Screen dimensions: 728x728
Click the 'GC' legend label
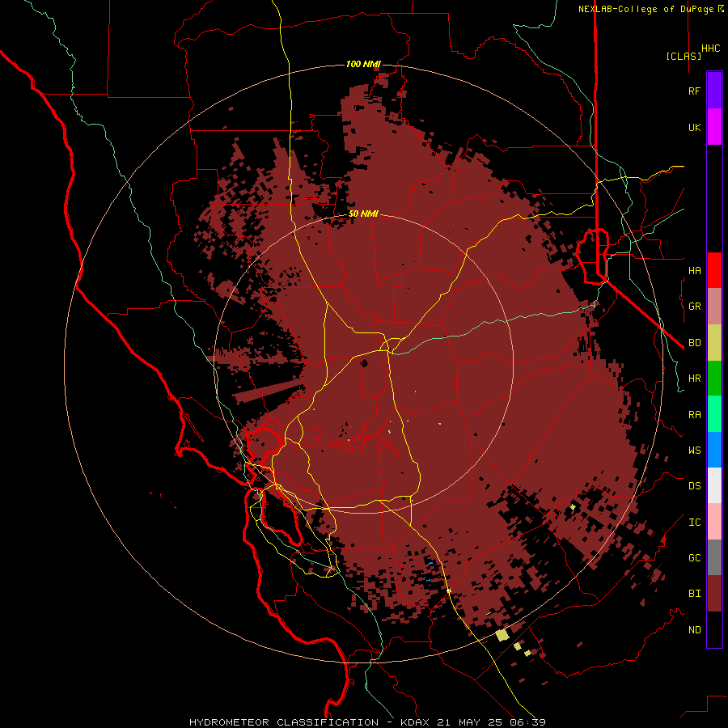694,558
